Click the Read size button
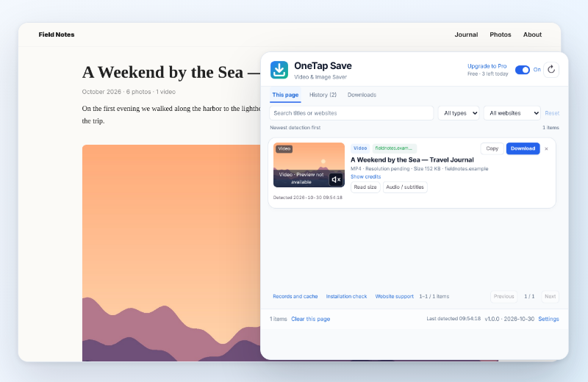Screen dimensions: 588x382 tap(365, 187)
